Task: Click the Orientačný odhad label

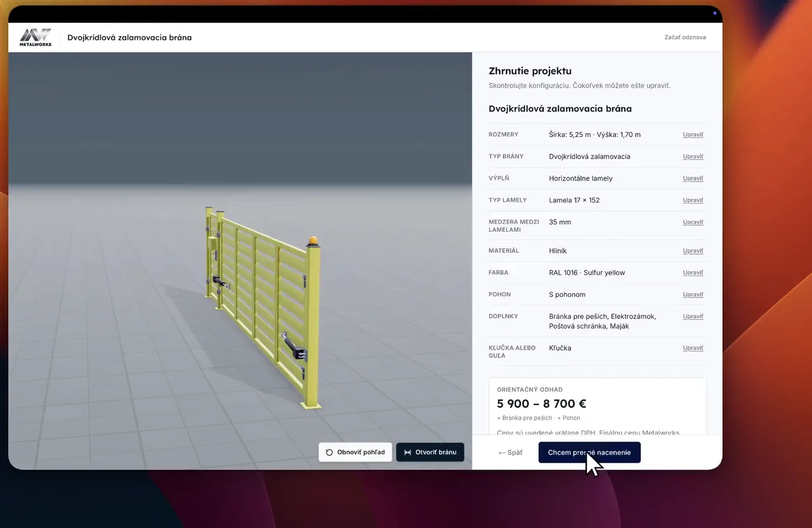Action: point(530,390)
